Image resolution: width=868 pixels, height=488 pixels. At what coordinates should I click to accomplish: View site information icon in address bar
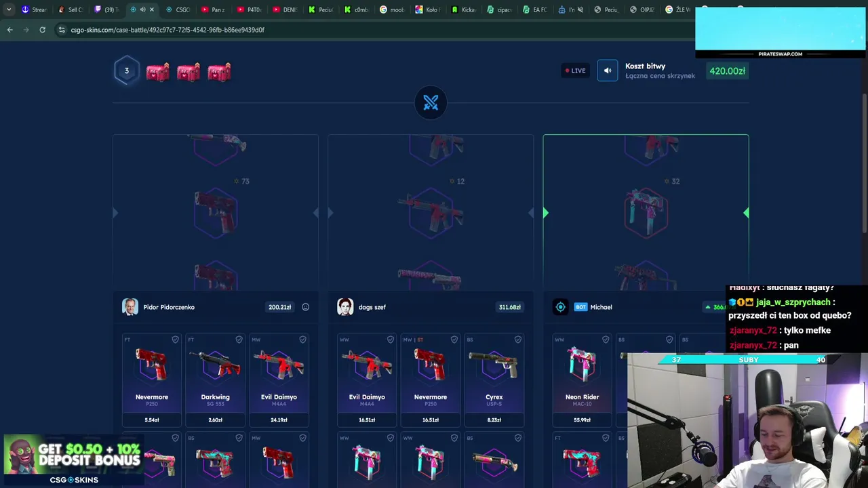pyautogui.click(x=62, y=30)
